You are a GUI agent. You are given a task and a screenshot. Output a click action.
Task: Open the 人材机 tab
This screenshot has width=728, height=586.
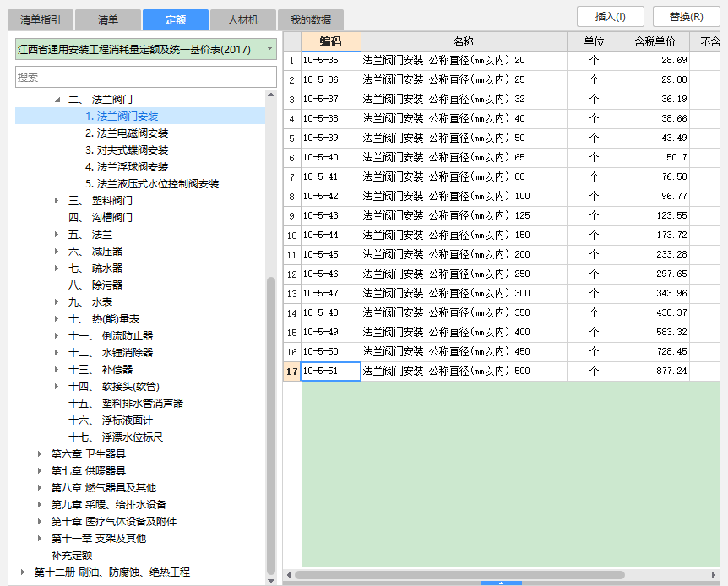242,19
